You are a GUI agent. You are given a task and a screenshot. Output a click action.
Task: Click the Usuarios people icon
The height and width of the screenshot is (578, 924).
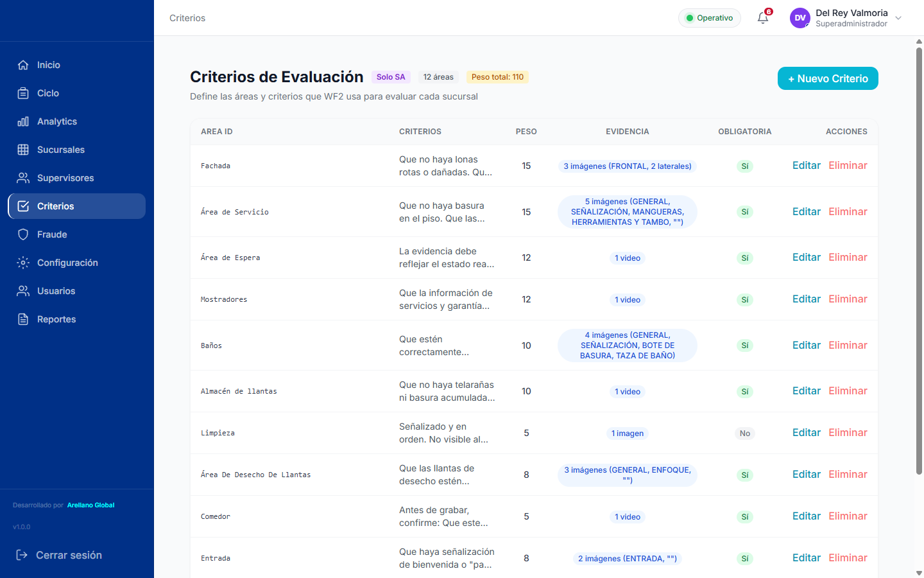point(23,291)
